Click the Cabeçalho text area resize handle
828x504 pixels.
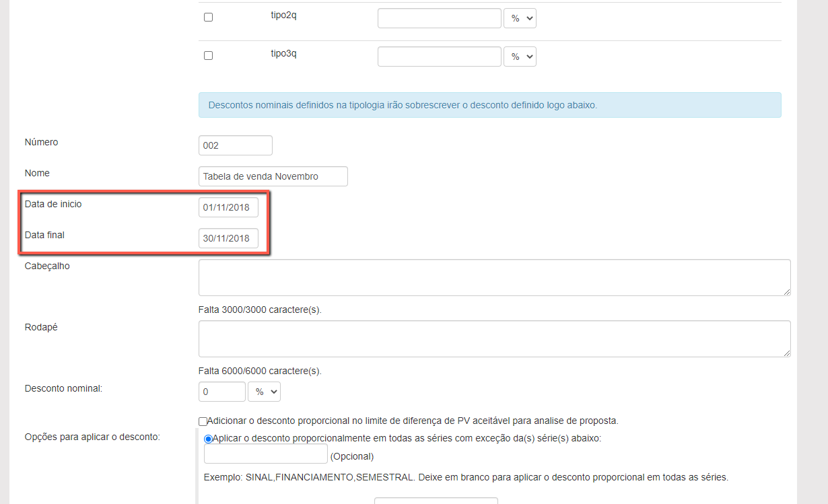pos(787,292)
